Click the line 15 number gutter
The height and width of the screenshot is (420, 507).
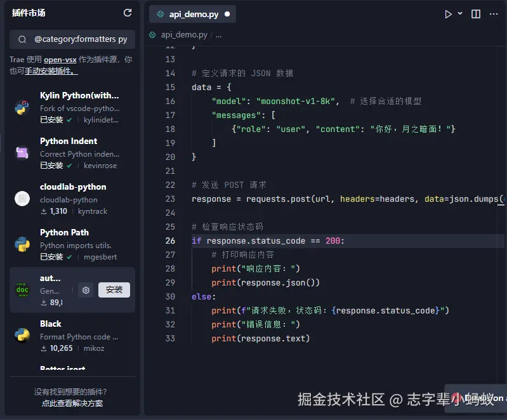[170, 88]
